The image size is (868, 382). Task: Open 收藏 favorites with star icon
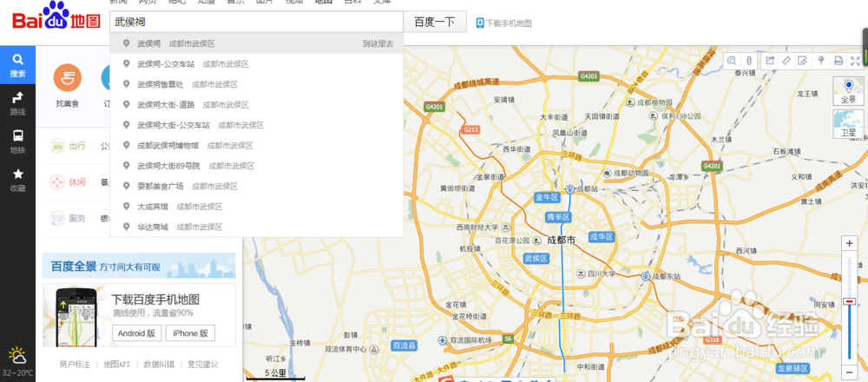(x=17, y=180)
